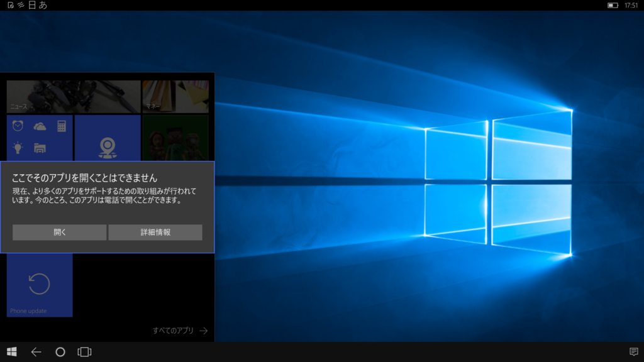
Task: Click the すべてのアプリ link
Action: (173, 331)
